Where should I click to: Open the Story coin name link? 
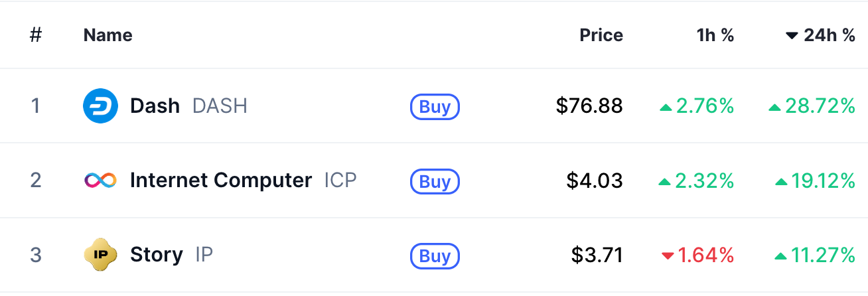[x=156, y=255]
